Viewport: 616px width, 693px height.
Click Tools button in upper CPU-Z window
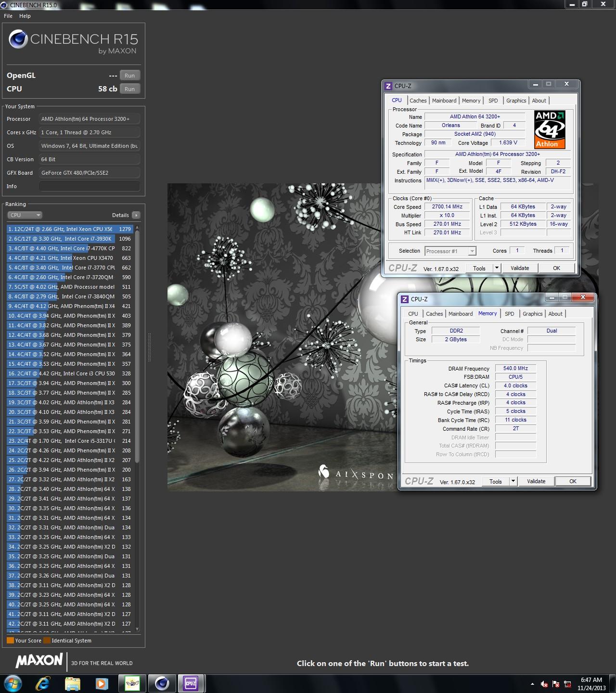479,269
